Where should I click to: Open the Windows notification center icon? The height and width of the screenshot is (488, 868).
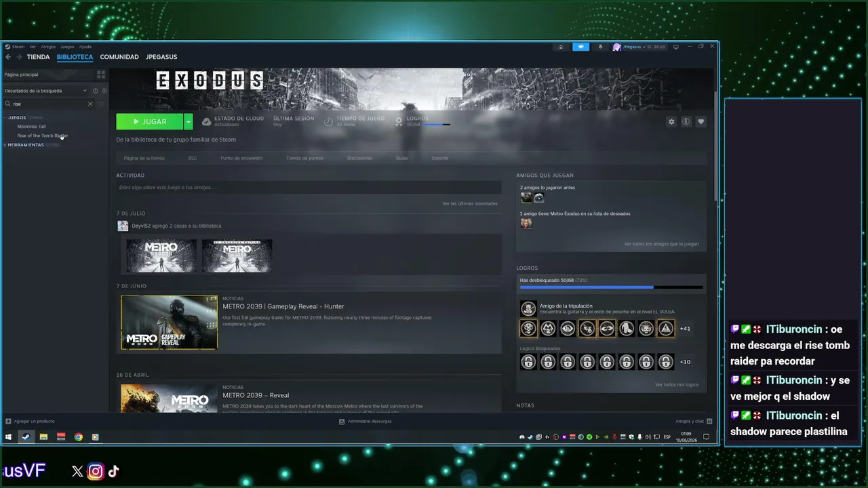pyautogui.click(x=706, y=437)
